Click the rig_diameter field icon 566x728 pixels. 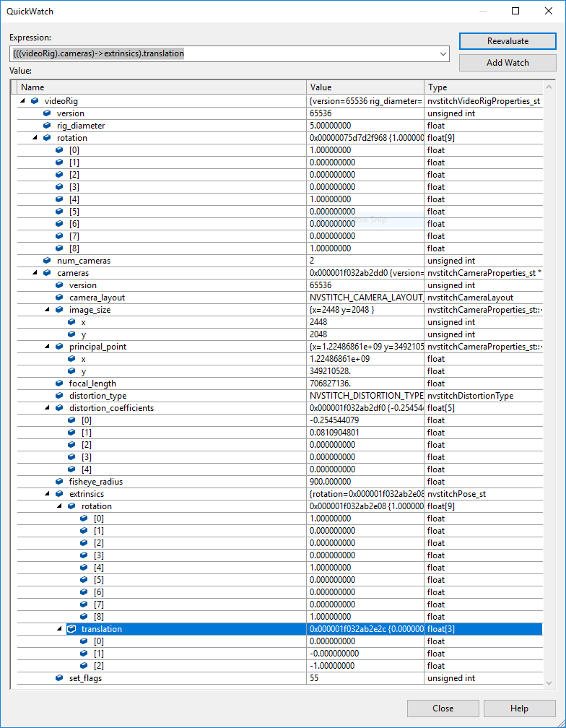pos(47,126)
